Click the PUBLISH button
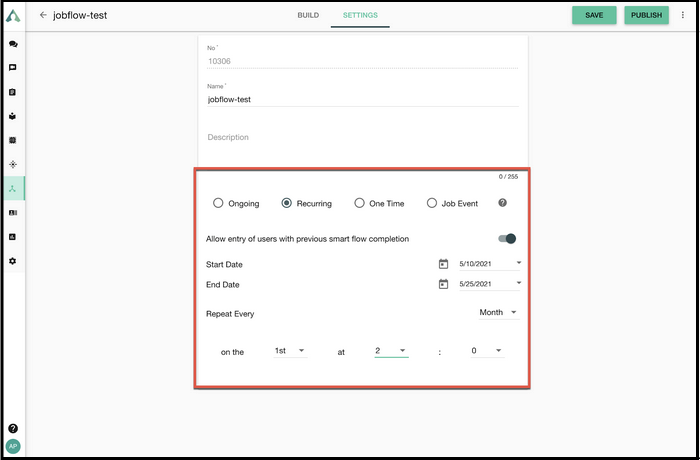The image size is (700, 460). 646,15
